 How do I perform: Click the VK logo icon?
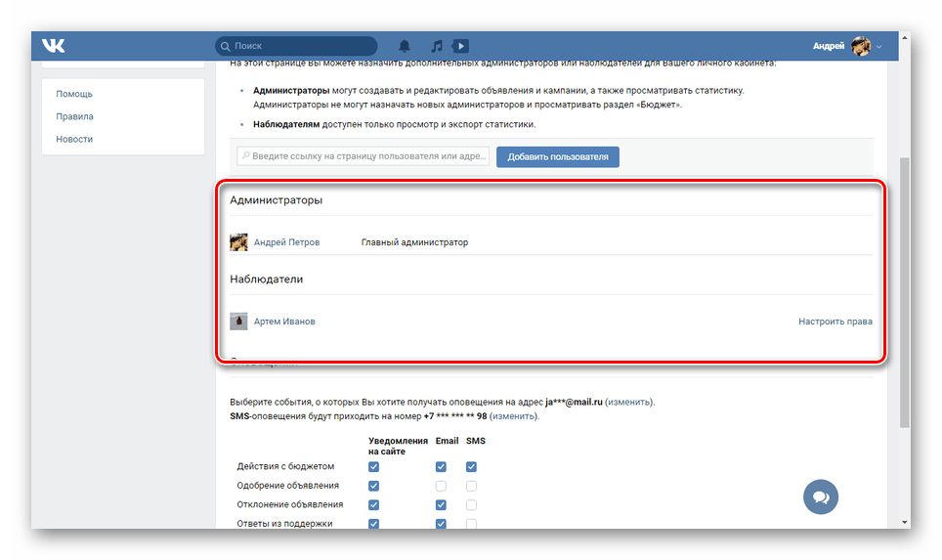point(54,46)
